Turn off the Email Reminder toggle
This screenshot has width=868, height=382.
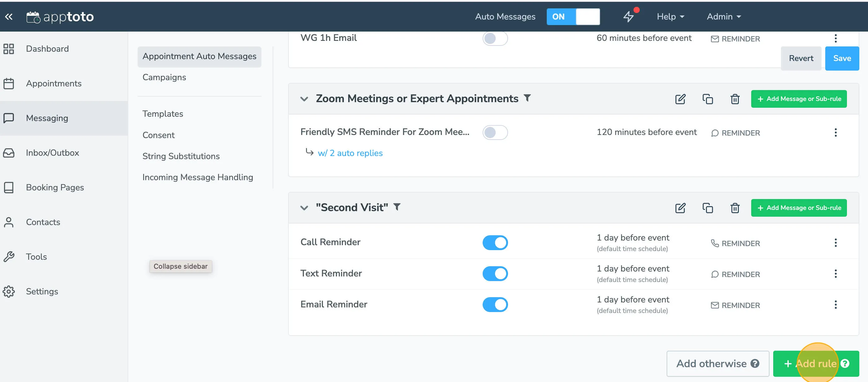point(495,304)
